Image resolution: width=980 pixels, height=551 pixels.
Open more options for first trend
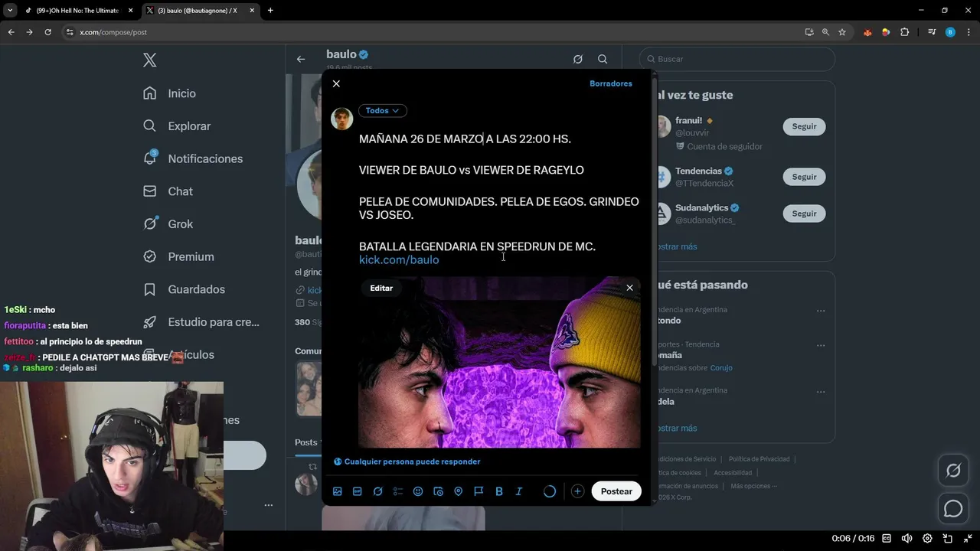[x=821, y=311]
